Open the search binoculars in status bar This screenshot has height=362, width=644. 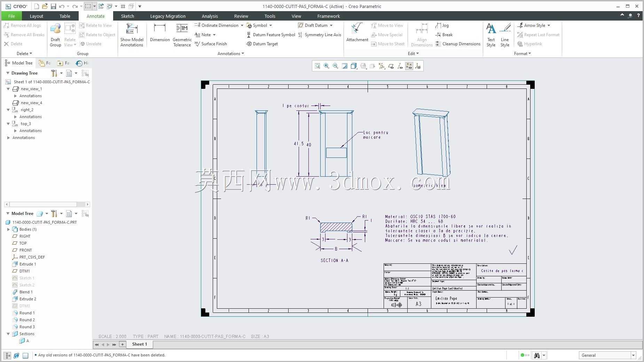pyautogui.click(x=536, y=355)
